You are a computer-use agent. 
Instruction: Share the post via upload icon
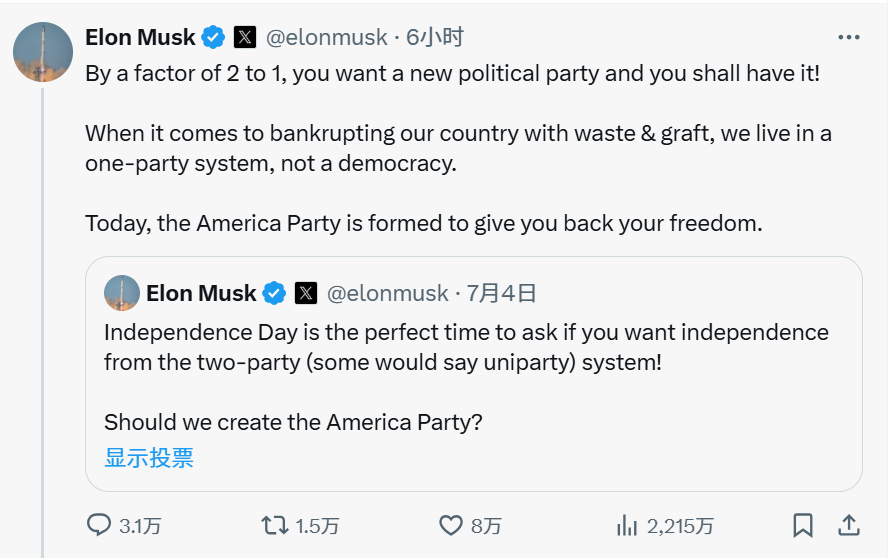[x=848, y=525]
